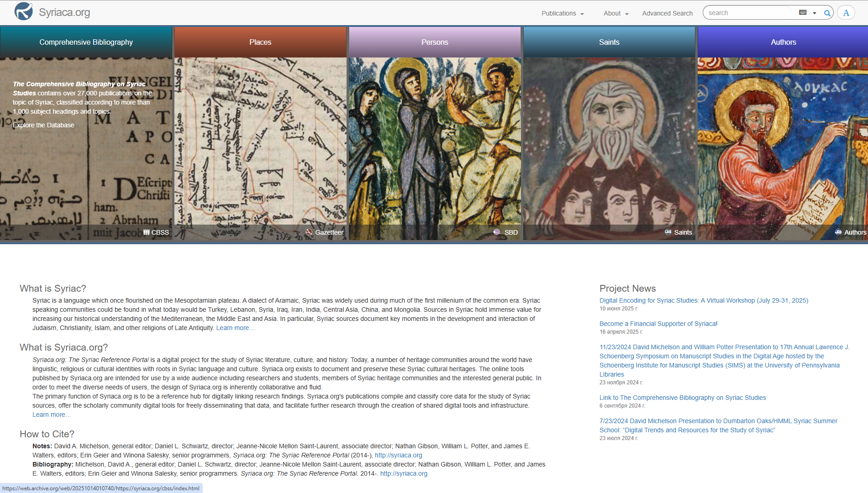
Task: Open the Gazetteer icon link
Action: click(325, 232)
